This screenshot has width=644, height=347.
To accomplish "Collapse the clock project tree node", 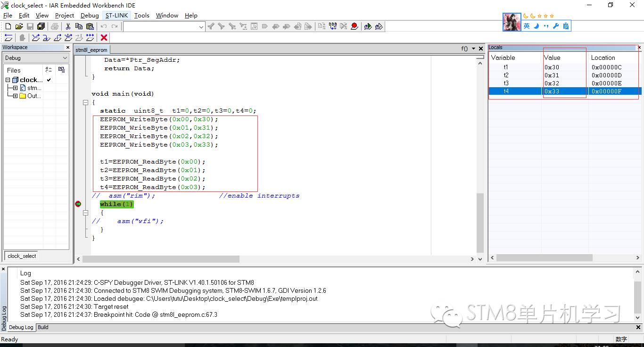I will (8, 80).
